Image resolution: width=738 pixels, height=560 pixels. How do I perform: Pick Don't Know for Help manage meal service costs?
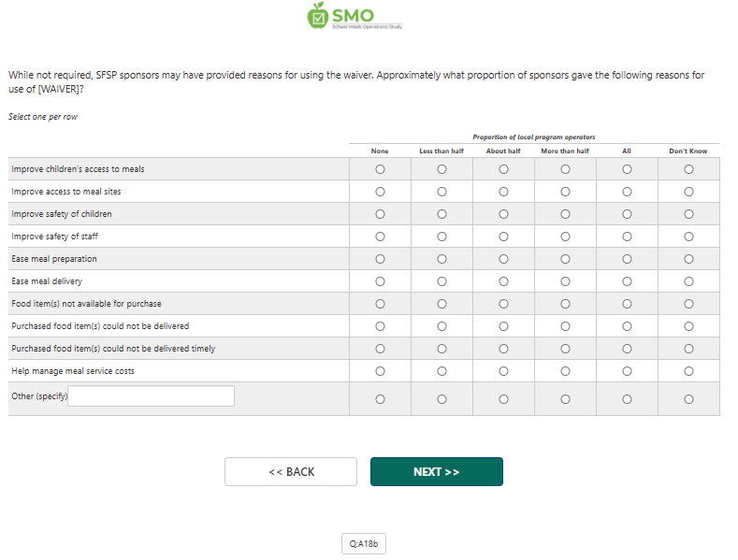pyautogui.click(x=688, y=371)
